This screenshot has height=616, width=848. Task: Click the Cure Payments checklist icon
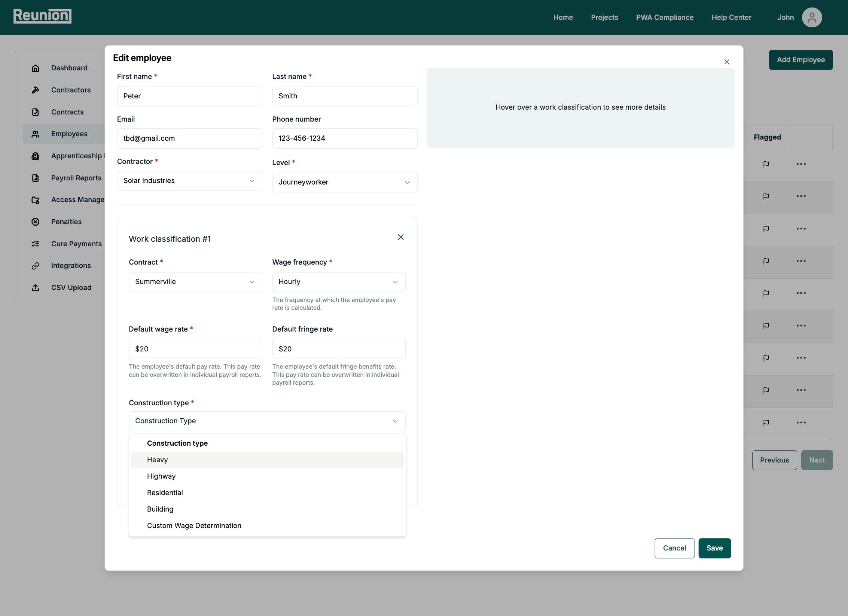[x=36, y=244]
